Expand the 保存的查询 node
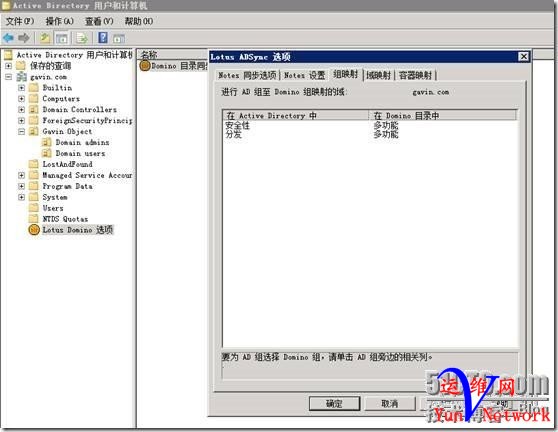Screen dimensions: 558x432 8,66
